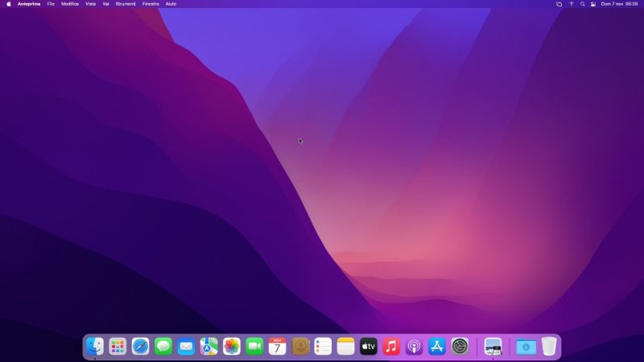The width and height of the screenshot is (644, 362).
Task: Open the Mail app
Action: pos(186,347)
